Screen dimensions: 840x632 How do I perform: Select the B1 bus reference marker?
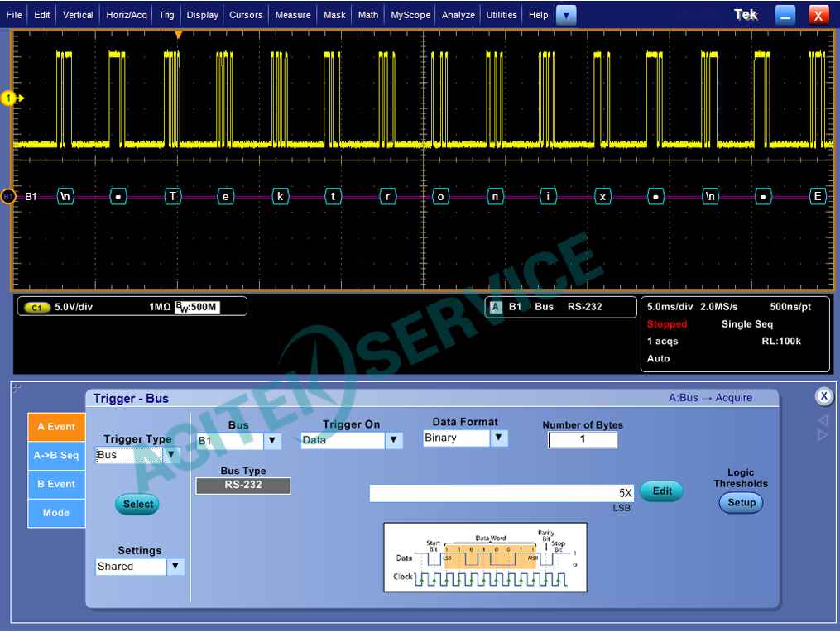click(x=8, y=197)
